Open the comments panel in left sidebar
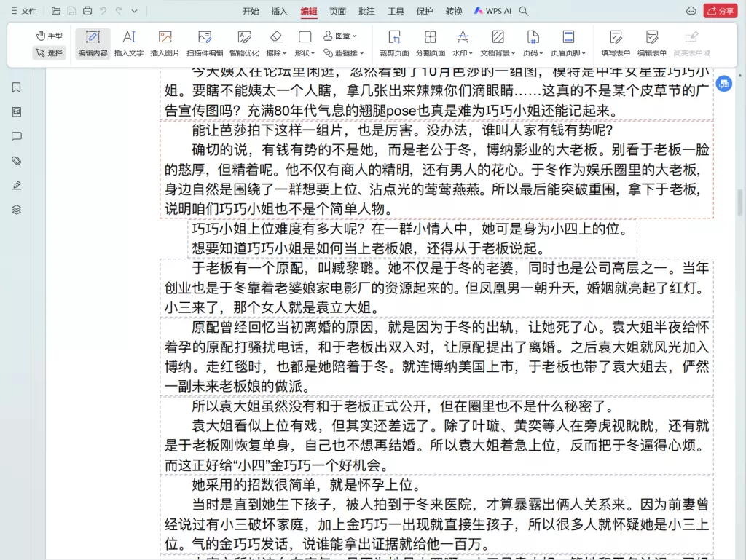Screen dimensions: 746x560 point(17,136)
